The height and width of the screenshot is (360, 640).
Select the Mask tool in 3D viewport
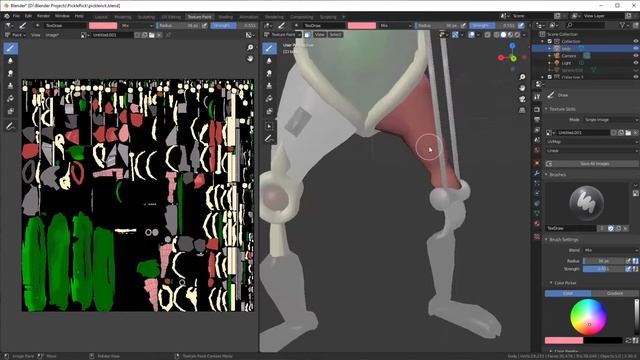click(269, 111)
